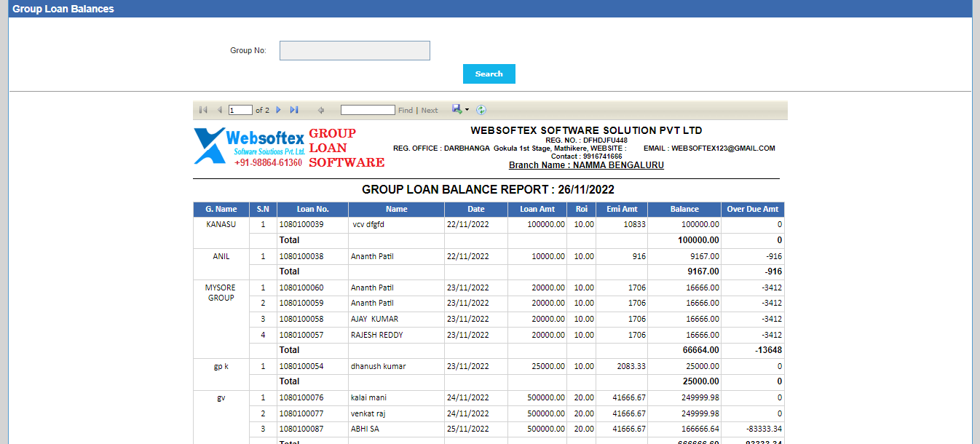This screenshot has width=980, height=444.
Task: Click loan number 1080100087
Action: (301, 429)
